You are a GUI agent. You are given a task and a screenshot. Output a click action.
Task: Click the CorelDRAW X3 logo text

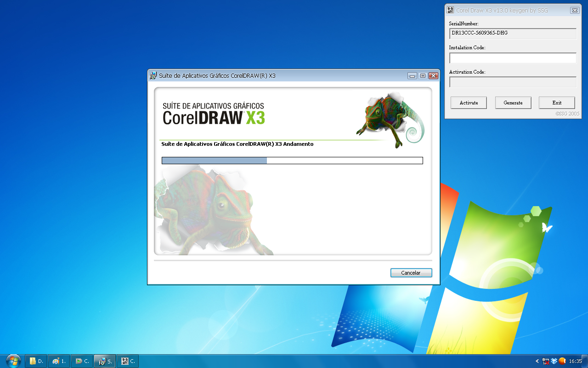tap(214, 114)
